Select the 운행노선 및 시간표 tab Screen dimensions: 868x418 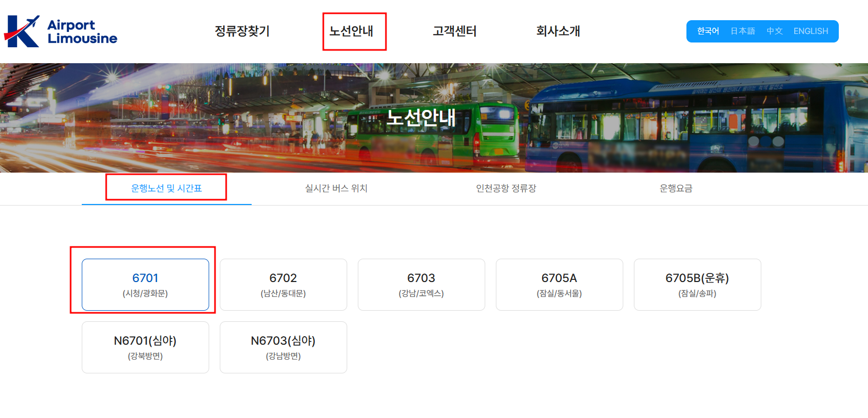click(167, 189)
